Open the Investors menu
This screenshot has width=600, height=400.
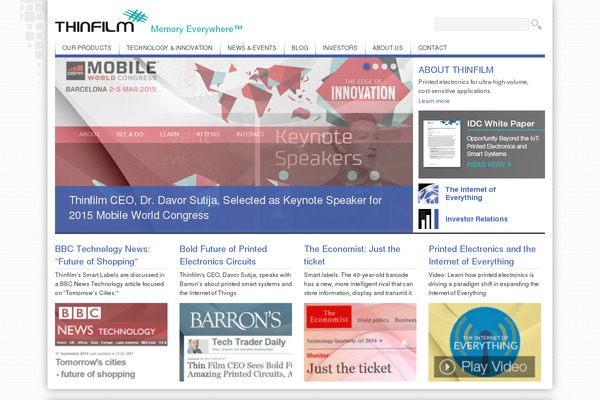(340, 48)
